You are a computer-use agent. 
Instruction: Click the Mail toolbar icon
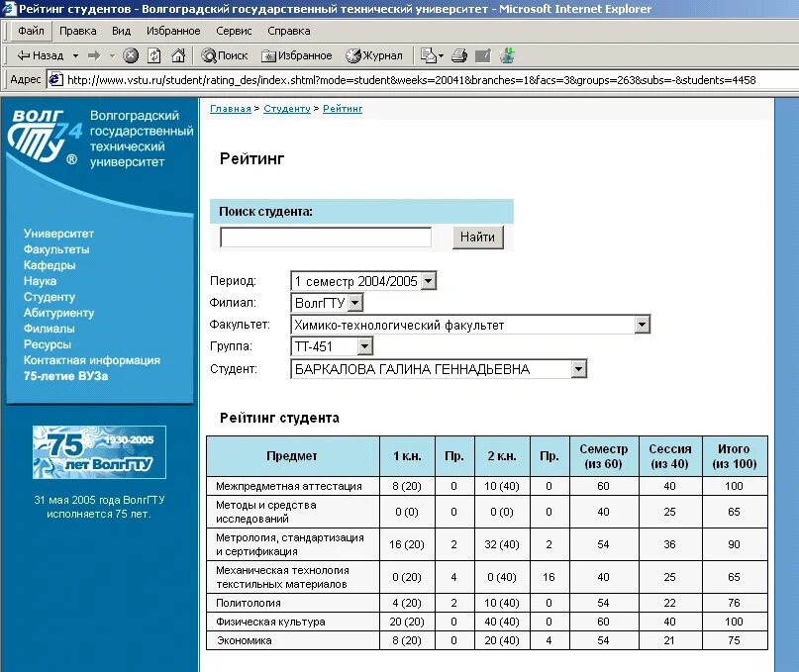[x=431, y=55]
